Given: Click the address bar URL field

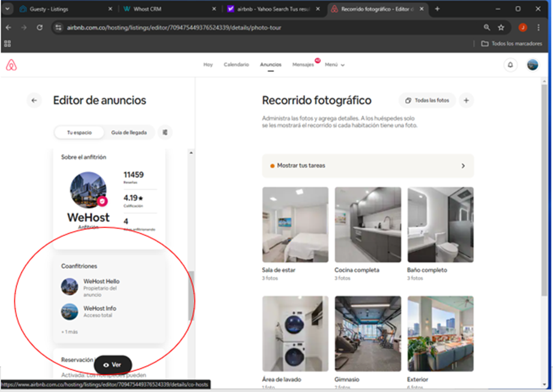Looking at the screenshot, I should point(271,28).
